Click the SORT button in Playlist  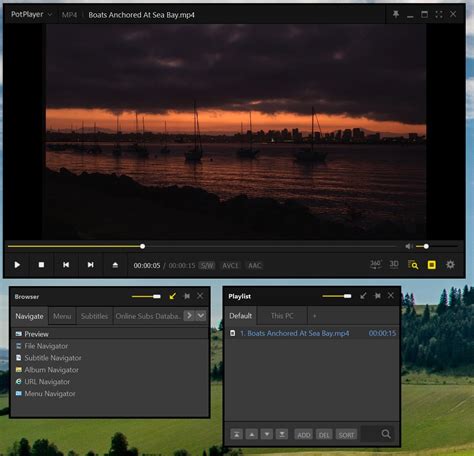[346, 435]
